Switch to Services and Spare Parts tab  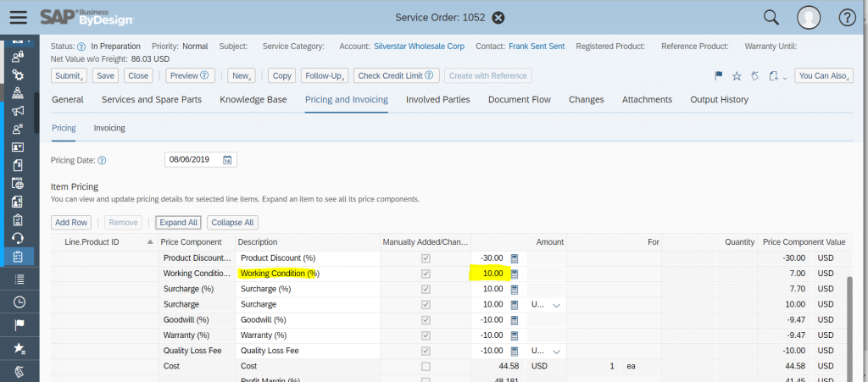152,99
